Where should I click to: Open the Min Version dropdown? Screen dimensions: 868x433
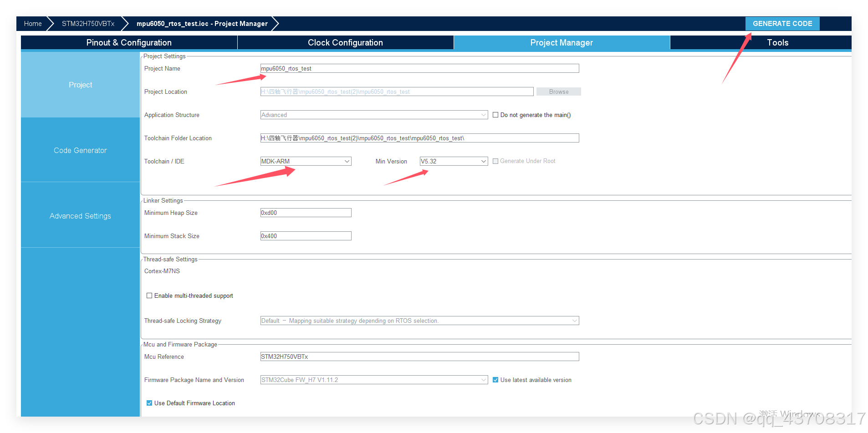point(454,161)
